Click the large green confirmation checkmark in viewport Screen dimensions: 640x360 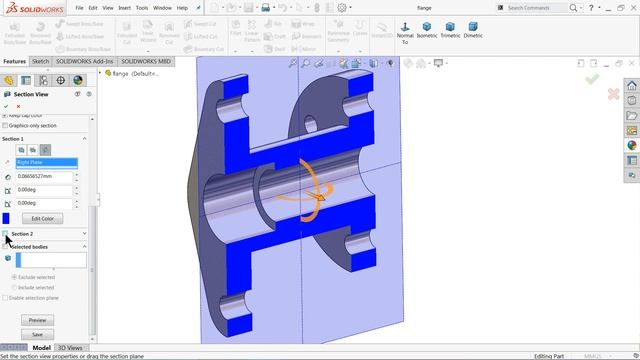point(592,79)
